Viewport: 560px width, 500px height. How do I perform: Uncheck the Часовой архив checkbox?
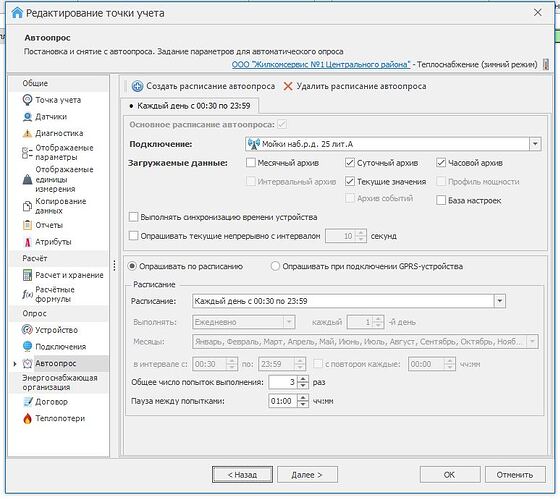tap(441, 163)
